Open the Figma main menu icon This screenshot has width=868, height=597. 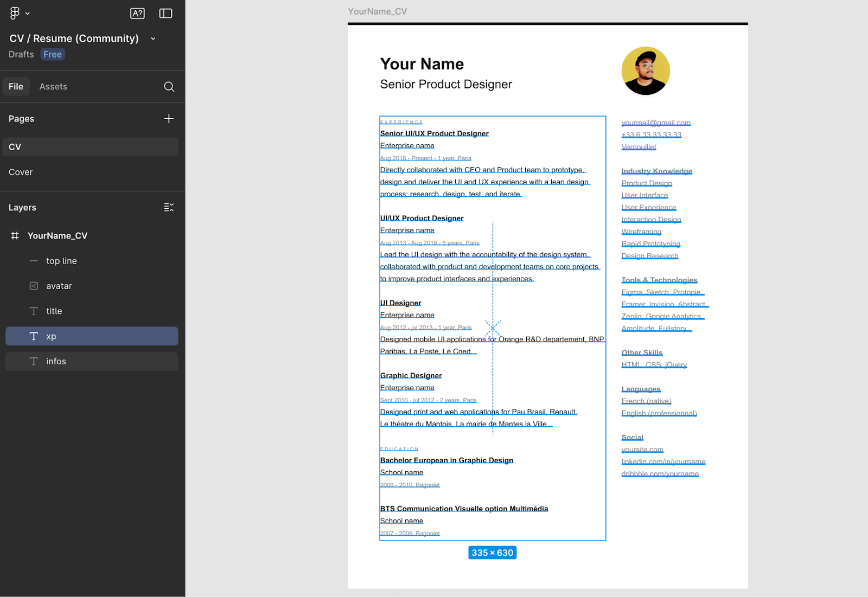coord(15,13)
